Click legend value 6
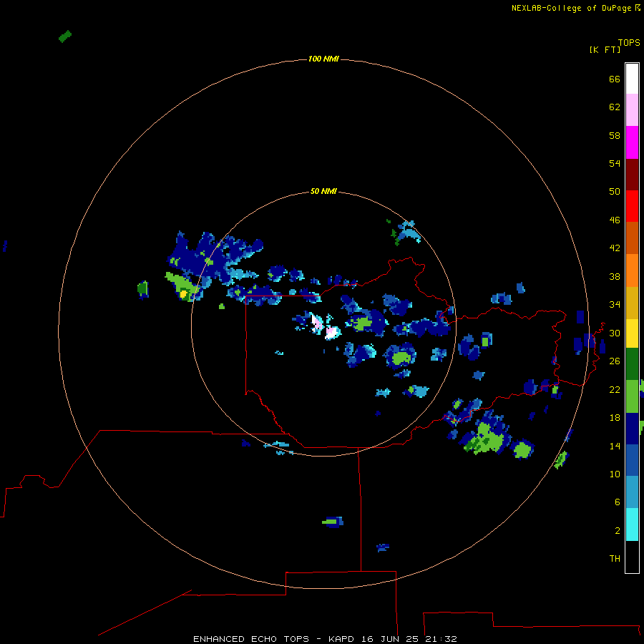 (618, 502)
